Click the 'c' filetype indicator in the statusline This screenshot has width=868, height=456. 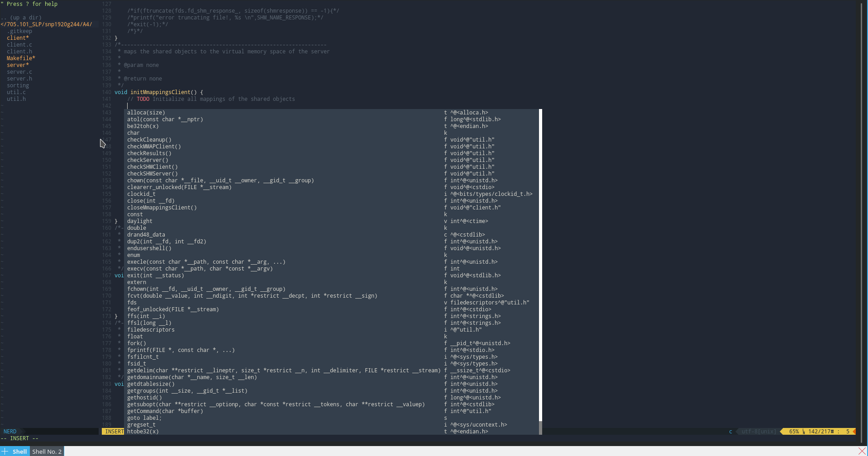pyautogui.click(x=730, y=431)
